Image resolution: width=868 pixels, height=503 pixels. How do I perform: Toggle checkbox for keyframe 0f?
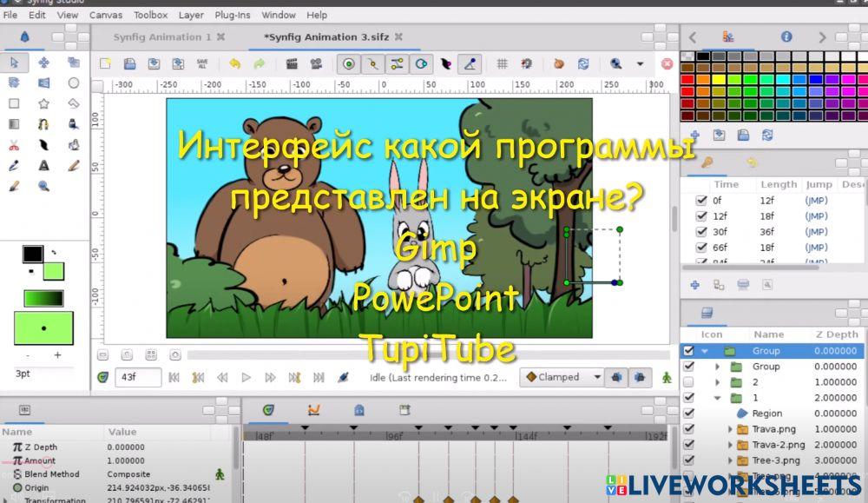coord(701,201)
